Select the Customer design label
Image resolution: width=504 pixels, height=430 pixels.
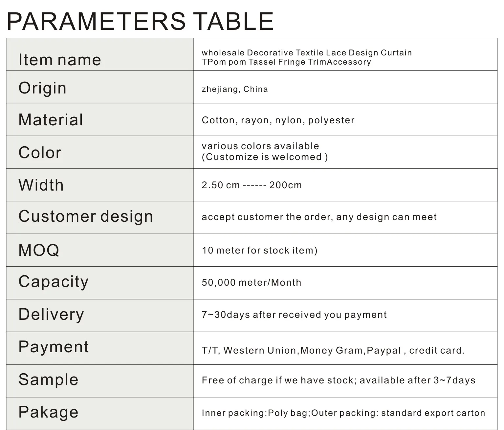tap(86, 216)
